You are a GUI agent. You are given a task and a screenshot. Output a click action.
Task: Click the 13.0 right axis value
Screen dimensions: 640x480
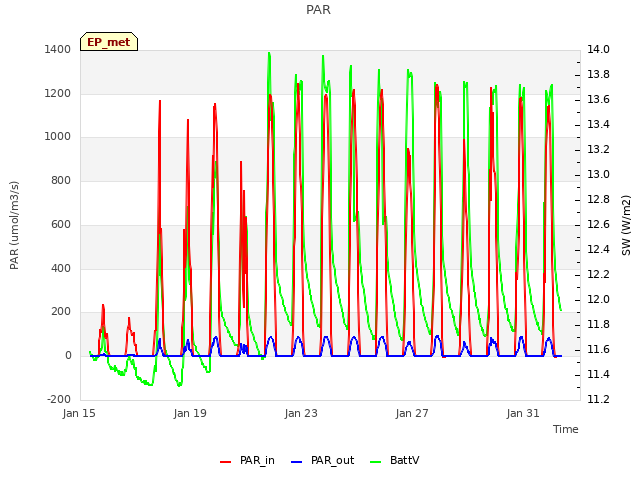tap(598, 174)
